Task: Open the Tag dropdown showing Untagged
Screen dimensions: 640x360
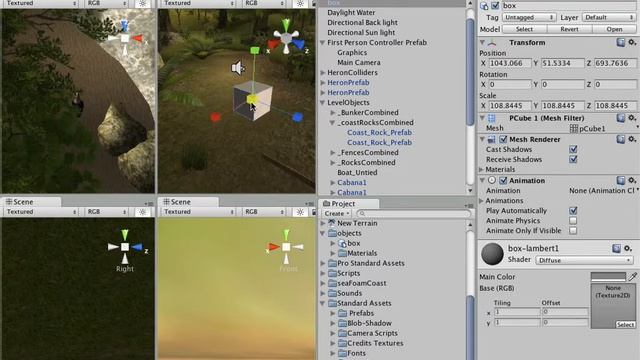Action: [x=529, y=18]
